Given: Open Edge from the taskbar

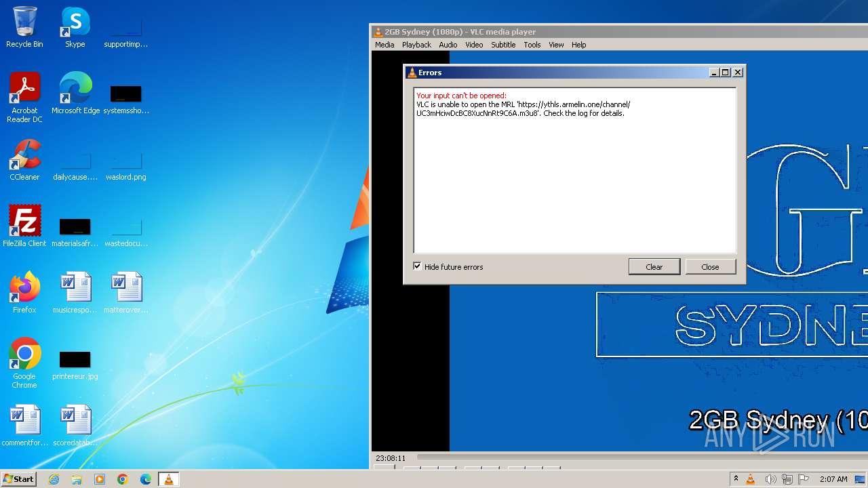Looking at the screenshot, I should click(x=146, y=479).
